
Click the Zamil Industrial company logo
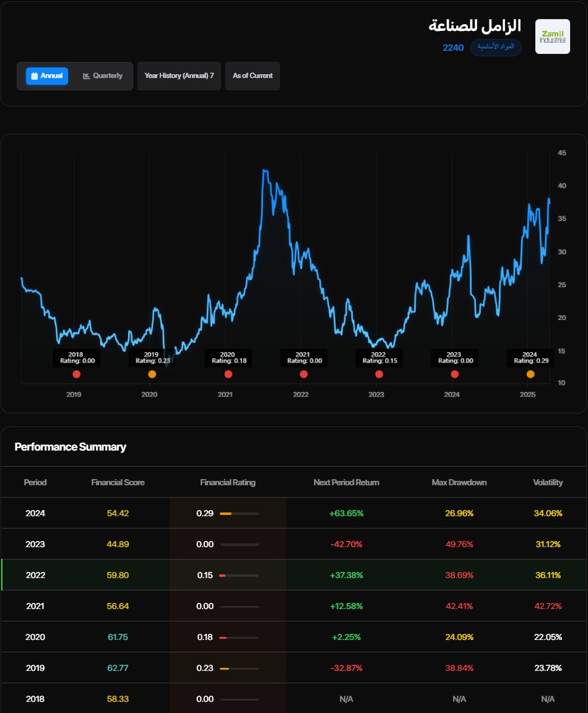tap(553, 37)
